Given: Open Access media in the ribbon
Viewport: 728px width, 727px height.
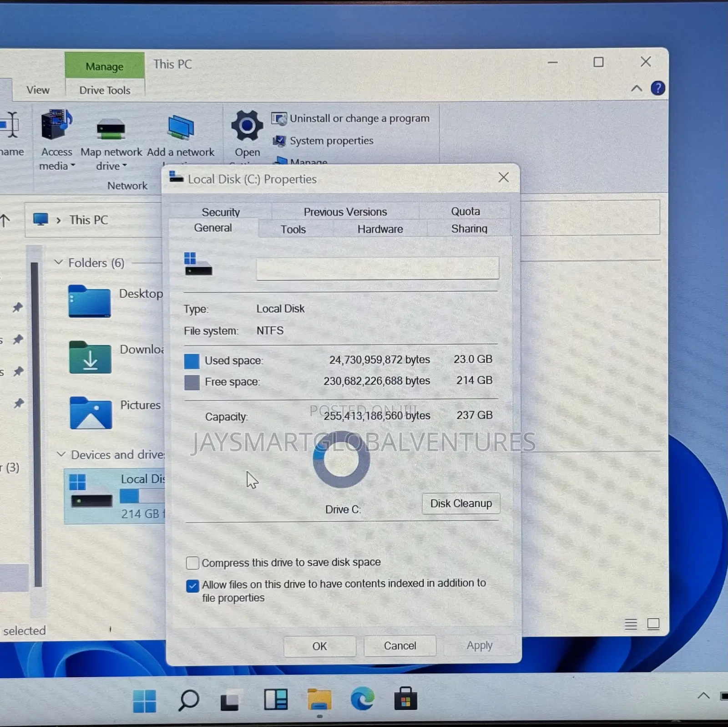Looking at the screenshot, I should [x=56, y=139].
